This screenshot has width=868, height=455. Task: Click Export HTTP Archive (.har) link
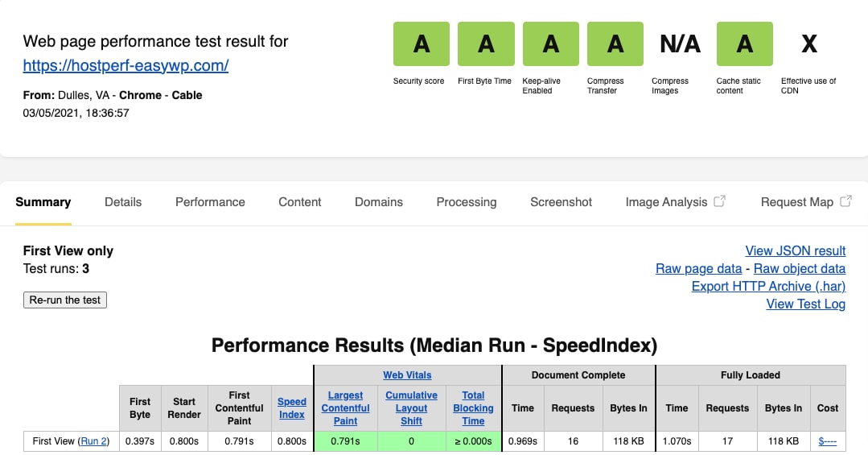(x=768, y=286)
